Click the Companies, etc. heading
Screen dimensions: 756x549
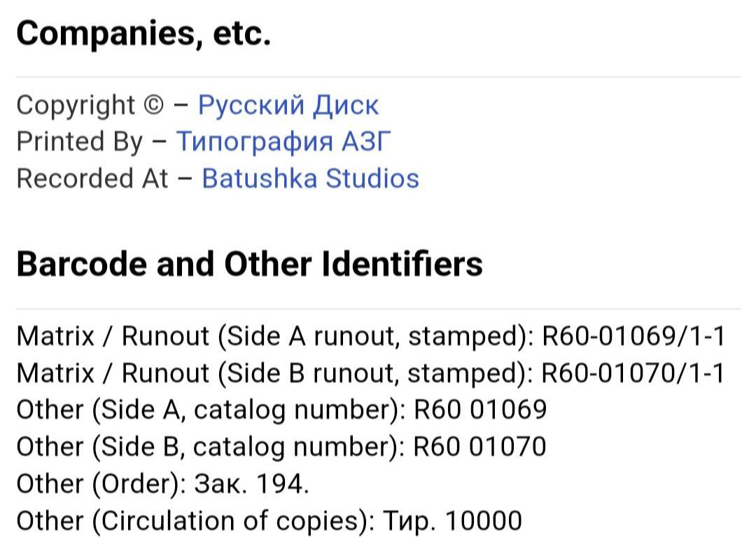pos(143,34)
